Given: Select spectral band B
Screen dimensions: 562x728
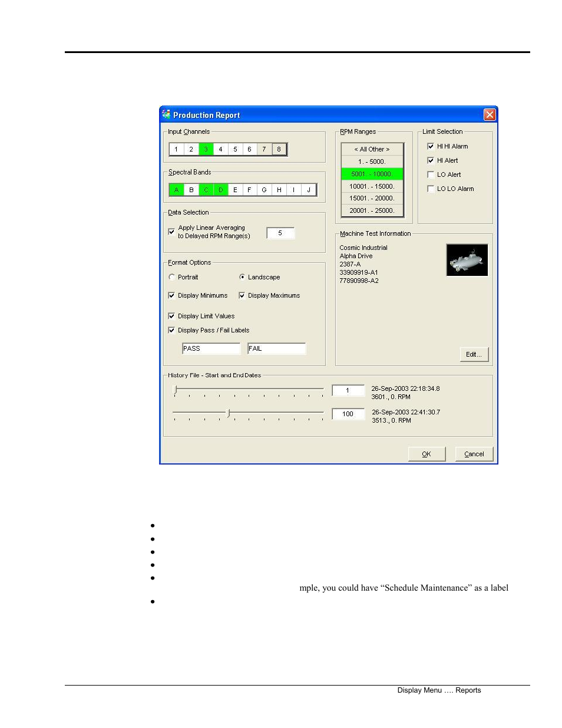Looking at the screenshot, I should [191, 190].
